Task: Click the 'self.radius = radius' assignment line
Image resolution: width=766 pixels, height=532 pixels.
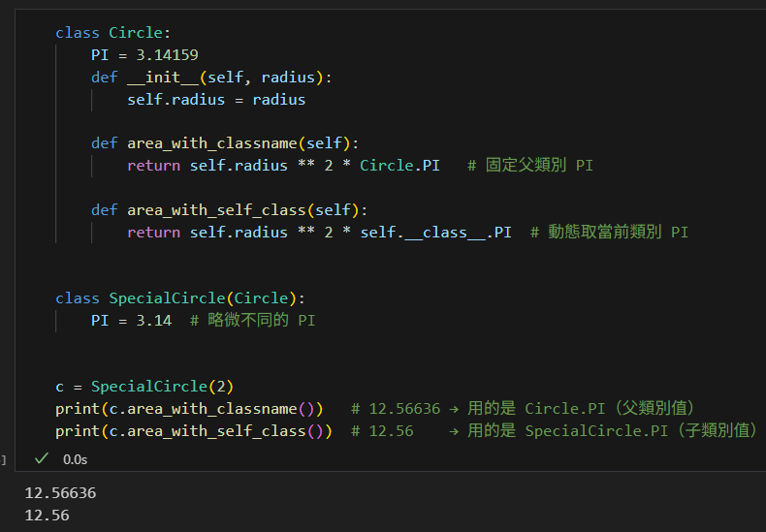Action: click(216, 100)
